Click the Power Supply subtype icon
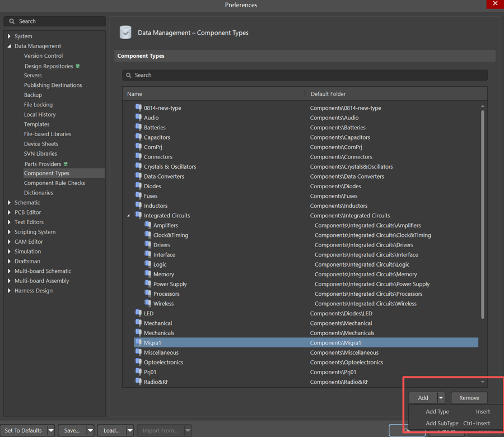This screenshot has height=437, width=504. [x=148, y=283]
